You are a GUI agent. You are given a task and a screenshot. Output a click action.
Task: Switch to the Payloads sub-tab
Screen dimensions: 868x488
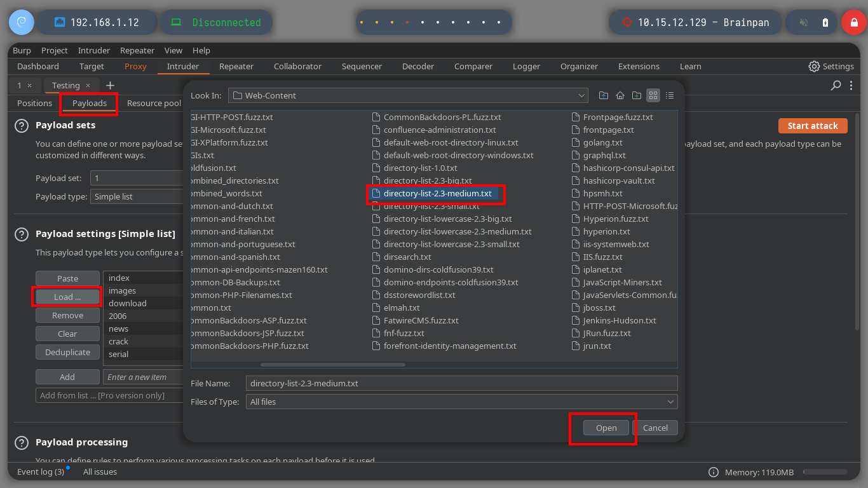[x=90, y=103]
